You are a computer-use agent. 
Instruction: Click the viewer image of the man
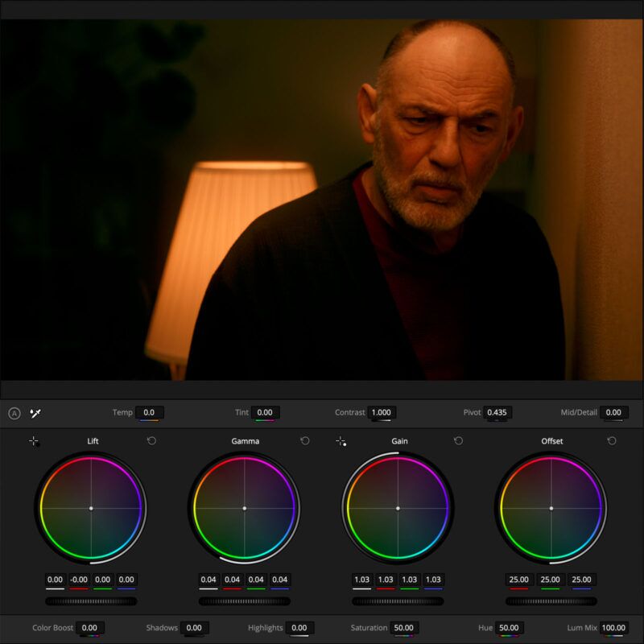tap(322, 200)
